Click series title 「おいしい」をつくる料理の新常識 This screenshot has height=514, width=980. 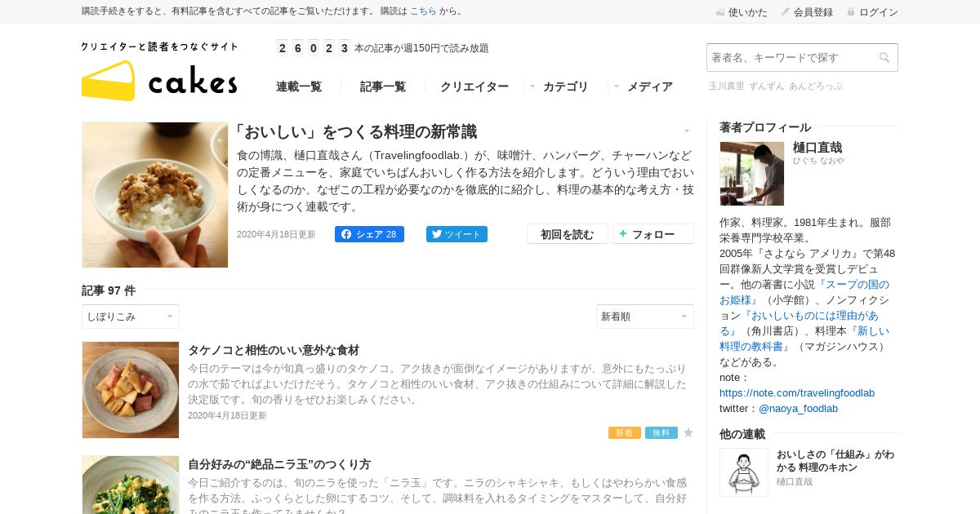click(355, 131)
